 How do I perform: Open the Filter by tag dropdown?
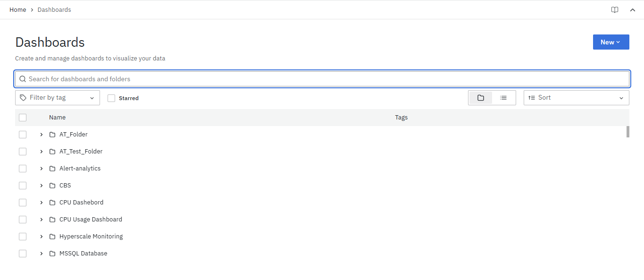pyautogui.click(x=58, y=98)
